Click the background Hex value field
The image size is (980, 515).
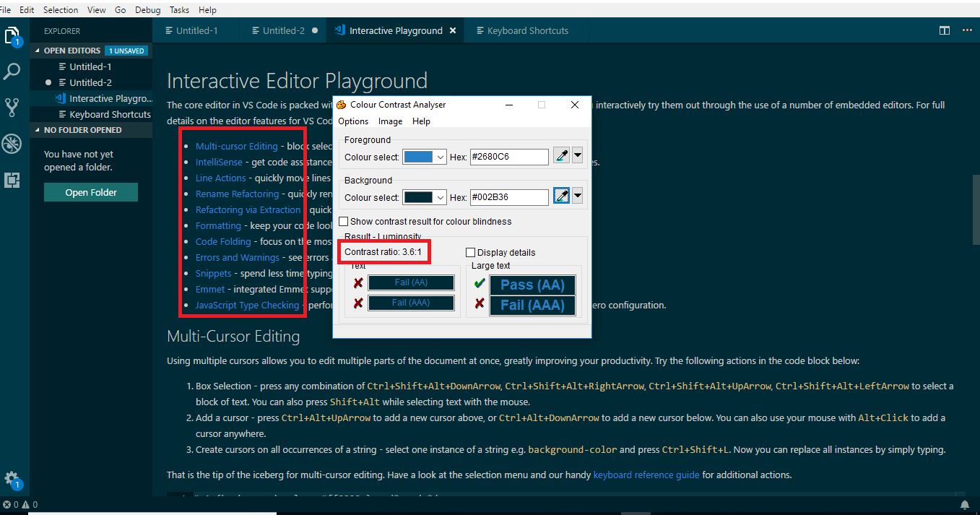coord(509,197)
